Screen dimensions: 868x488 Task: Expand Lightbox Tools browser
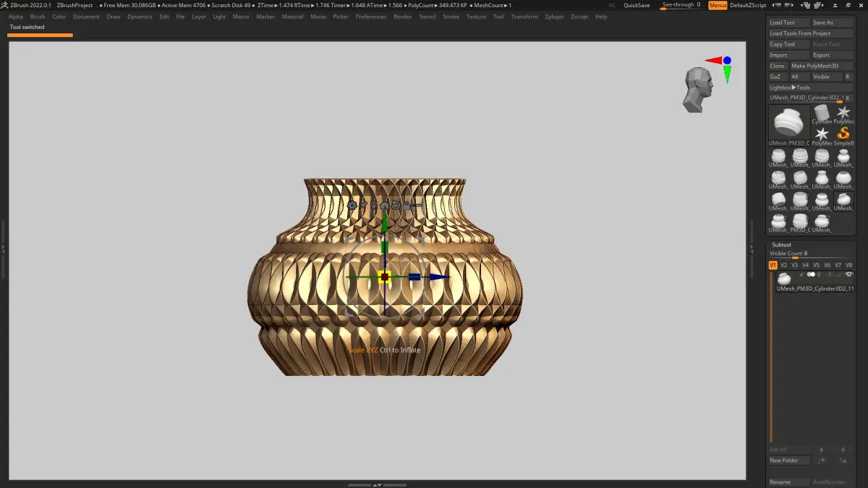click(811, 87)
